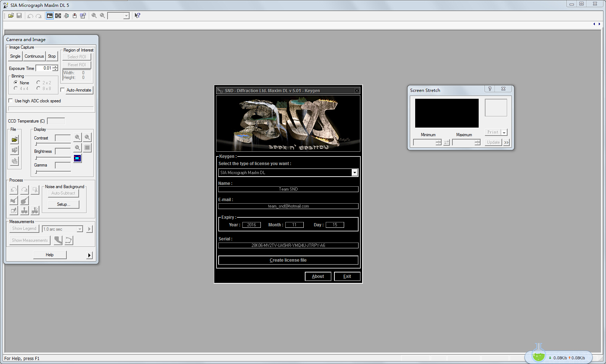Click the camera control toolbar icon
This screenshot has height=364, width=606.
(x=83, y=16)
